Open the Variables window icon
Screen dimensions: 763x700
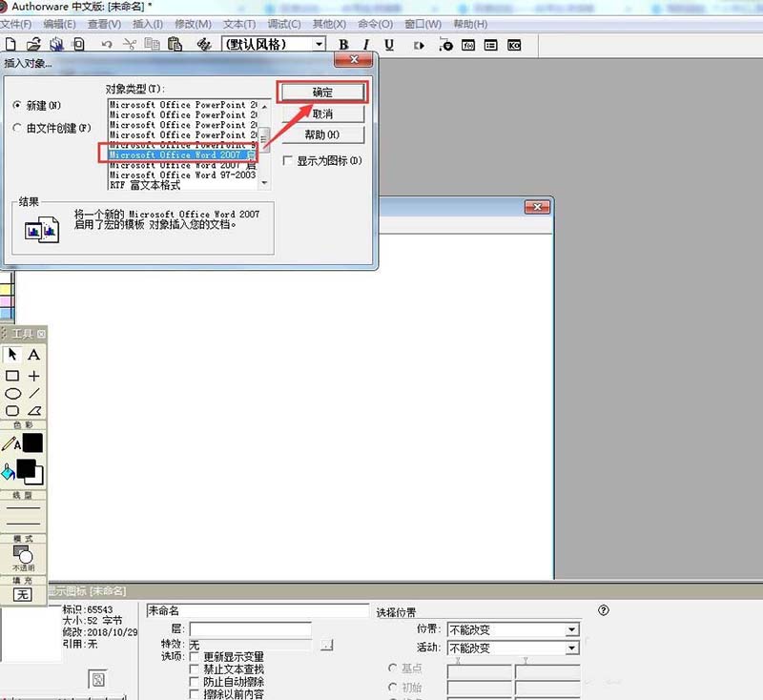490,45
